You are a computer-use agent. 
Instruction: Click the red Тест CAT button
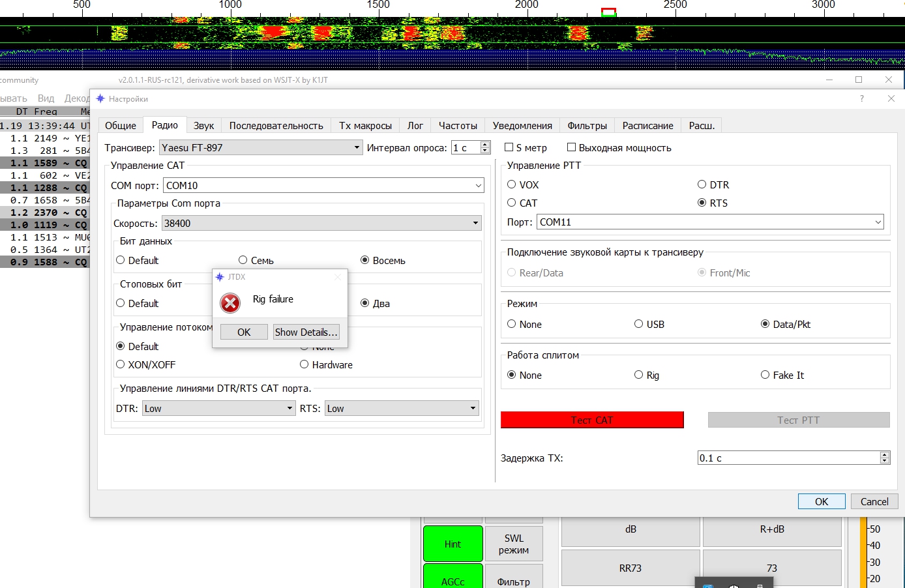pyautogui.click(x=591, y=420)
